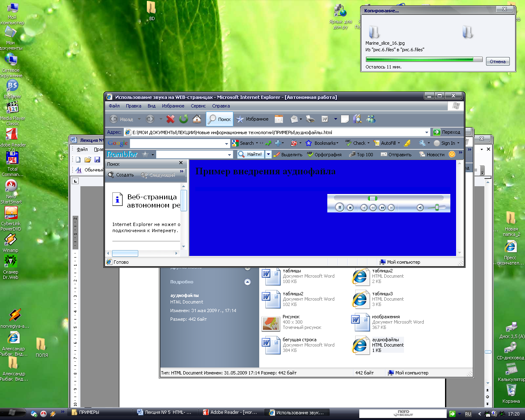The height and width of the screenshot is (420, 525).
Task: Open the Google toolbar wrench settings
Action: 422,143
